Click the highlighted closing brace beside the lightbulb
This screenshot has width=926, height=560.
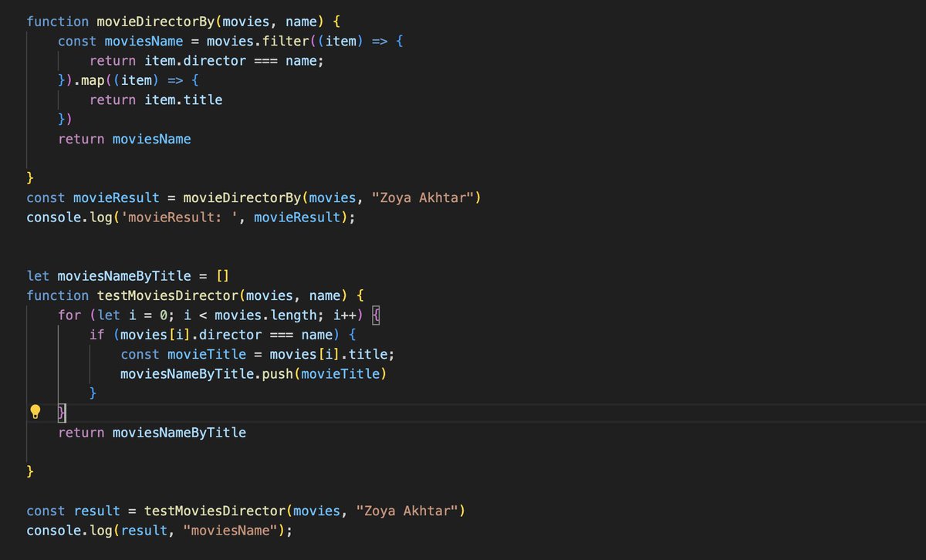click(63, 413)
